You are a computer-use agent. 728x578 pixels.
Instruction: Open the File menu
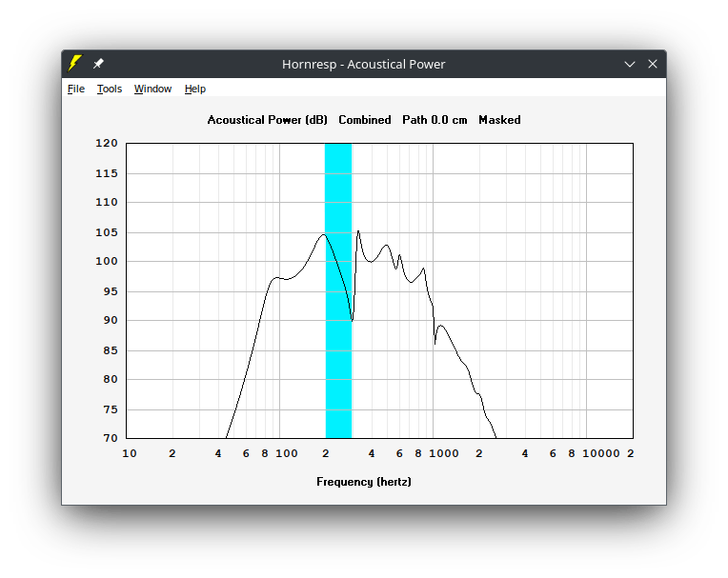pyautogui.click(x=76, y=89)
